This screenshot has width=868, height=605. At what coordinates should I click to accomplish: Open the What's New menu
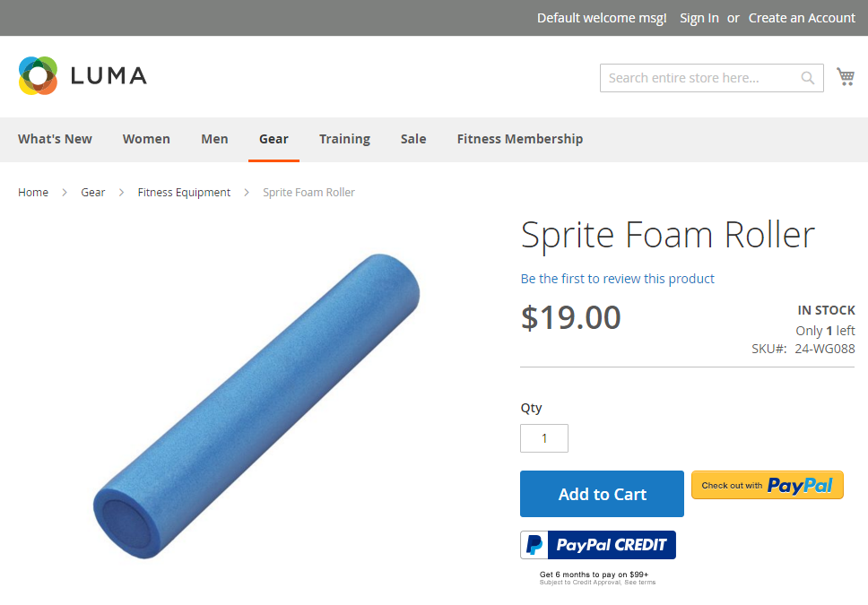coord(55,139)
